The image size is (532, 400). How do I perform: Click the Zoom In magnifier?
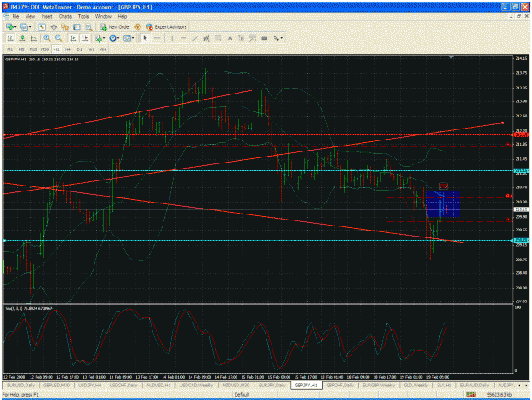pyautogui.click(x=47, y=38)
